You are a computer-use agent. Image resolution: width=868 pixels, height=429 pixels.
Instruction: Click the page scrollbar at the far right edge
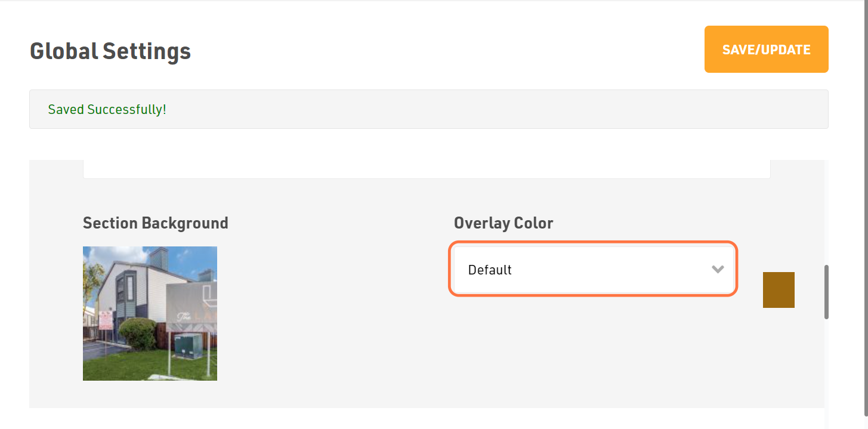[x=864, y=215]
